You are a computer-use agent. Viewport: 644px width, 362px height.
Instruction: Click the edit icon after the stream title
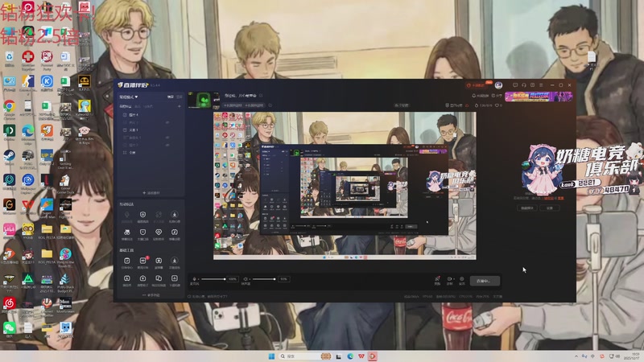[x=261, y=96]
